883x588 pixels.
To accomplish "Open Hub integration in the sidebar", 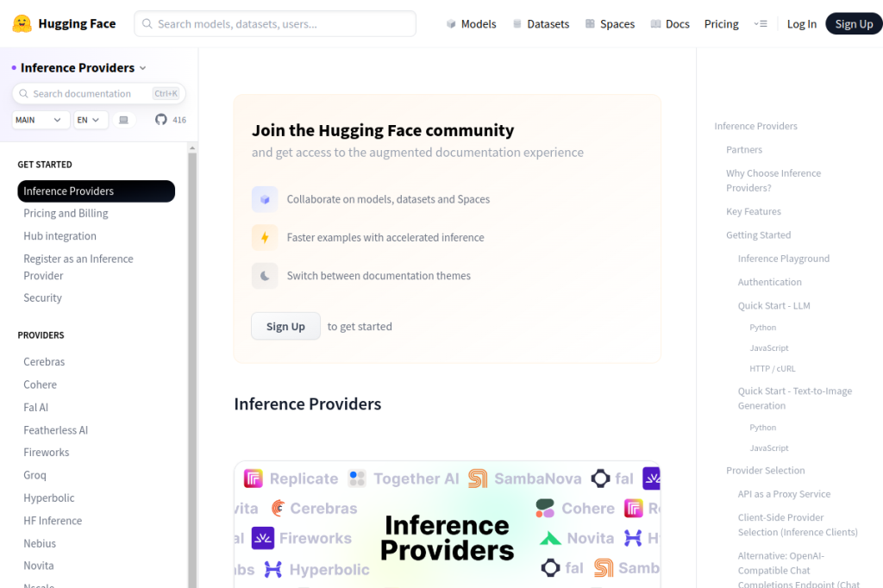I will click(x=59, y=236).
